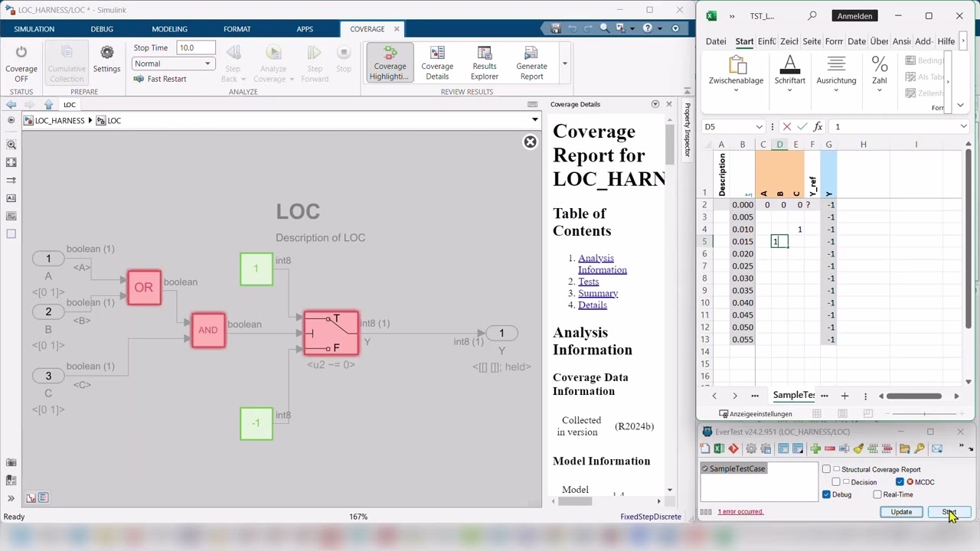The width and height of the screenshot is (980, 551).
Task: Click the Anmelden button in Excel
Action: 854,15
